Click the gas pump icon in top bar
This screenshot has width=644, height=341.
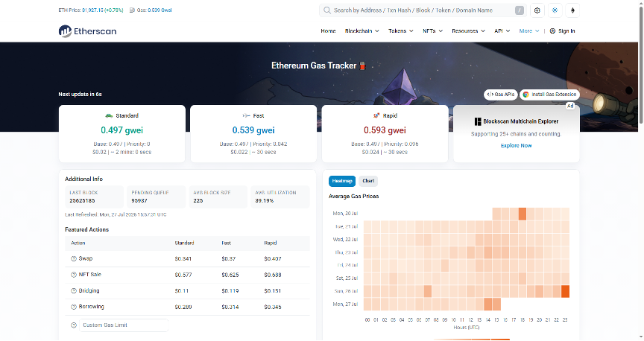pyautogui.click(x=132, y=10)
